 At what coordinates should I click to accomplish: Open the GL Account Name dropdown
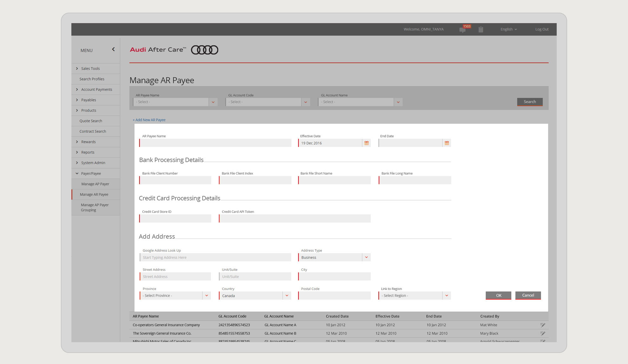[360, 102]
